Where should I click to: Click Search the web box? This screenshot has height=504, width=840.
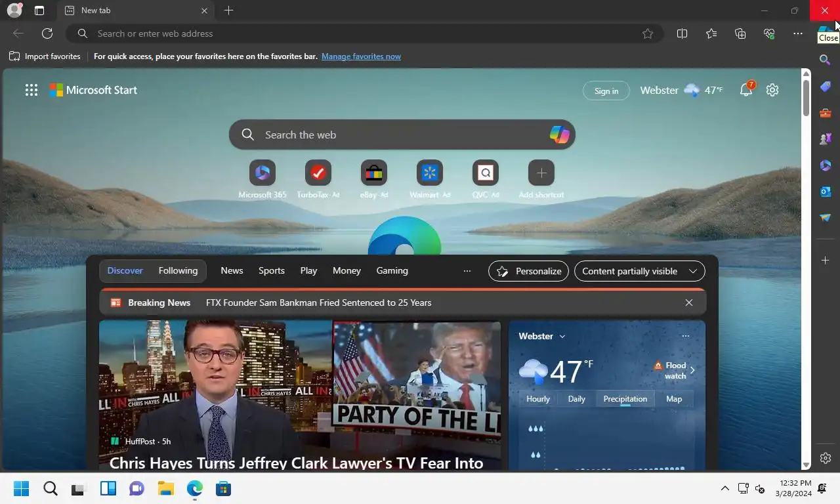coord(402,135)
